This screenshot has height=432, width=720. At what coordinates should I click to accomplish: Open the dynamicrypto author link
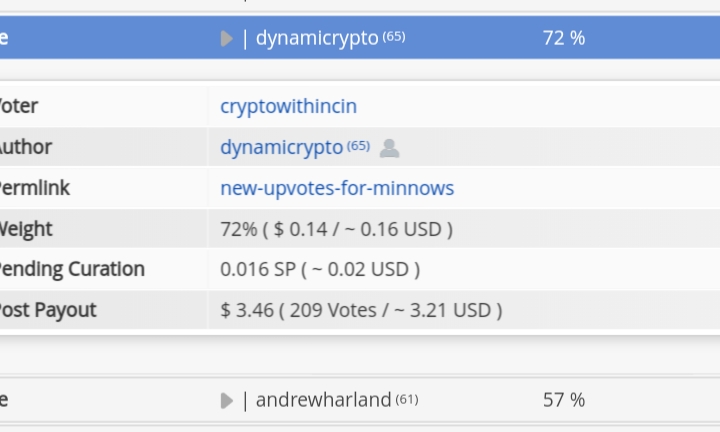point(281,147)
